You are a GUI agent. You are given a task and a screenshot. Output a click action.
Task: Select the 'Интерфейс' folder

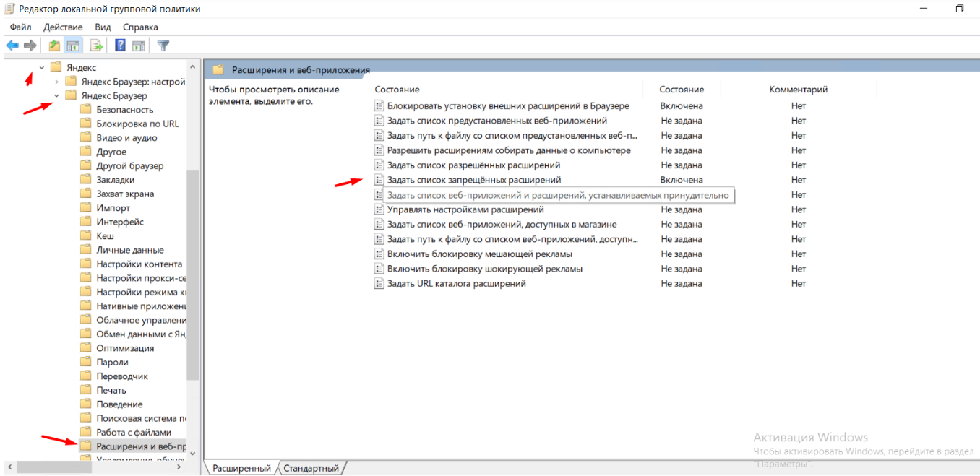point(120,222)
